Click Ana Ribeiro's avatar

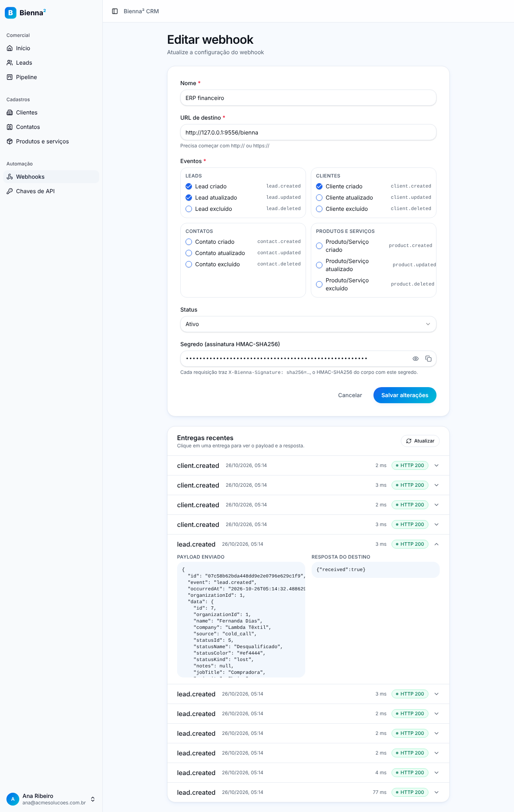click(x=13, y=799)
